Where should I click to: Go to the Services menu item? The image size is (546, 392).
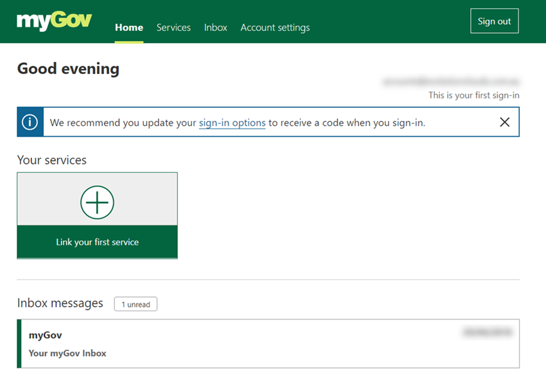pos(173,28)
